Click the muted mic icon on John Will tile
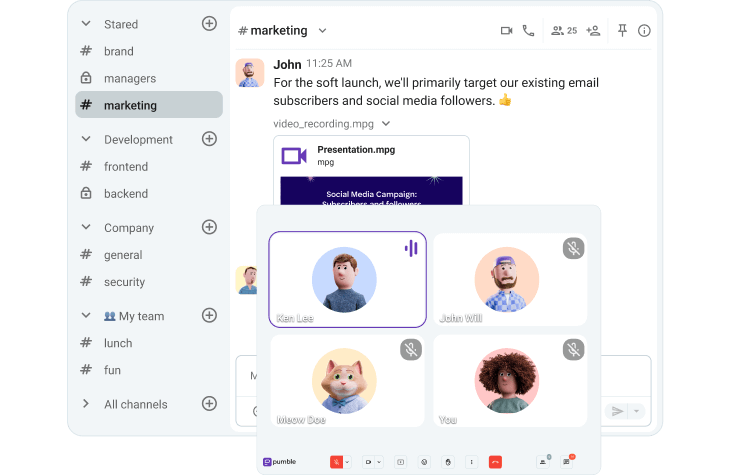The height and width of the screenshot is (475, 732). [574, 248]
